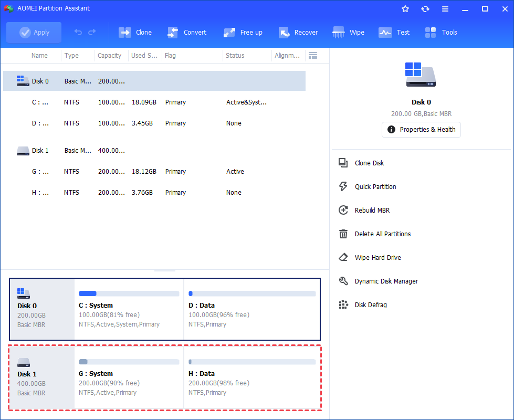Select the G: partition row
Viewport: 514px width, 420px height.
pos(154,172)
